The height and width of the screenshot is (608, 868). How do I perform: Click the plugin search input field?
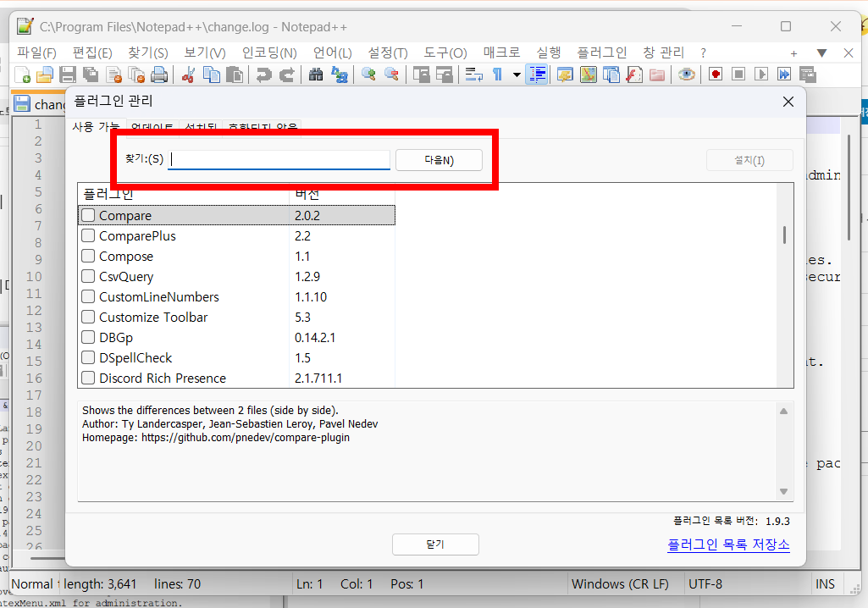click(279, 159)
